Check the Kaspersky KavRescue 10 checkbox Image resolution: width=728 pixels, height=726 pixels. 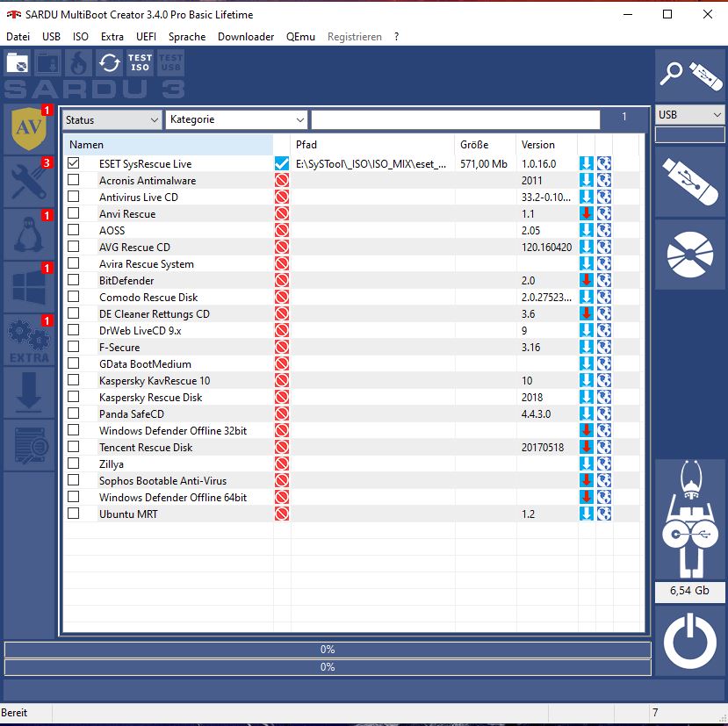click(x=74, y=380)
